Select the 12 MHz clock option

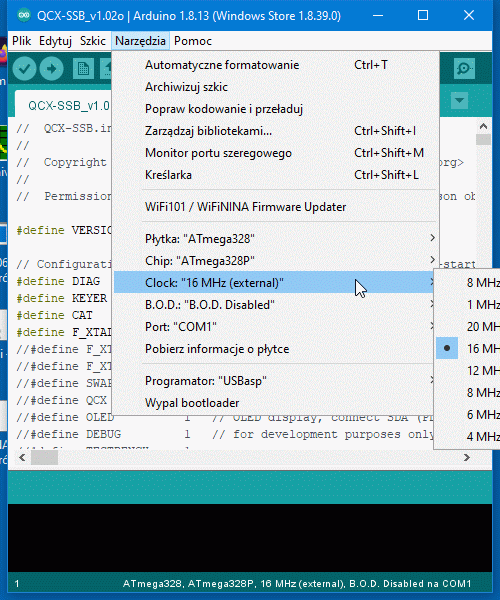click(468, 371)
